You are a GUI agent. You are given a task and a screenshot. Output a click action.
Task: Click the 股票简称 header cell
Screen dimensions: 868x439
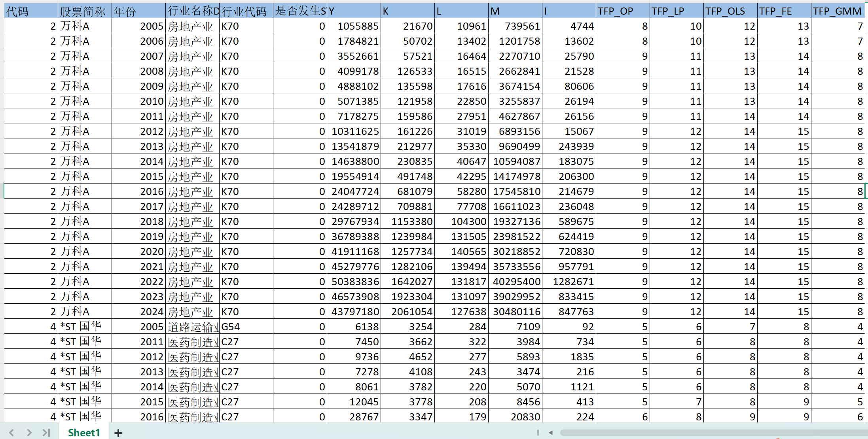pos(84,11)
